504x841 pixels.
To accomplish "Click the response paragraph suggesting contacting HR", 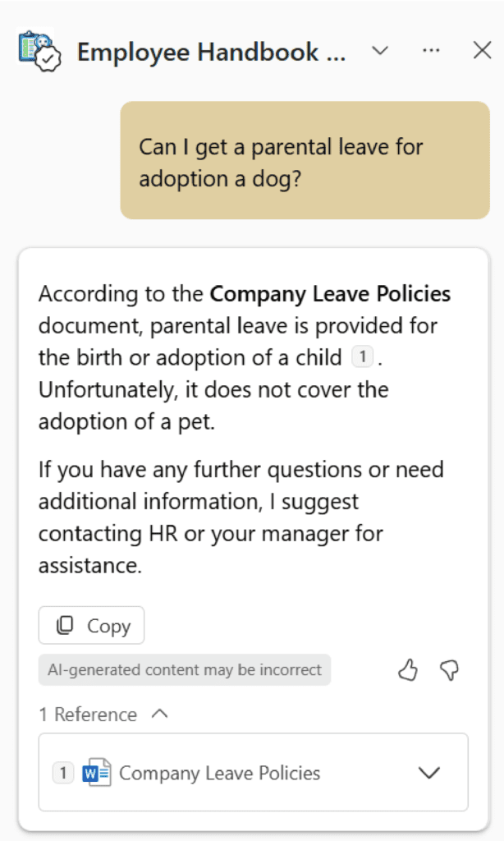I will pos(241,517).
